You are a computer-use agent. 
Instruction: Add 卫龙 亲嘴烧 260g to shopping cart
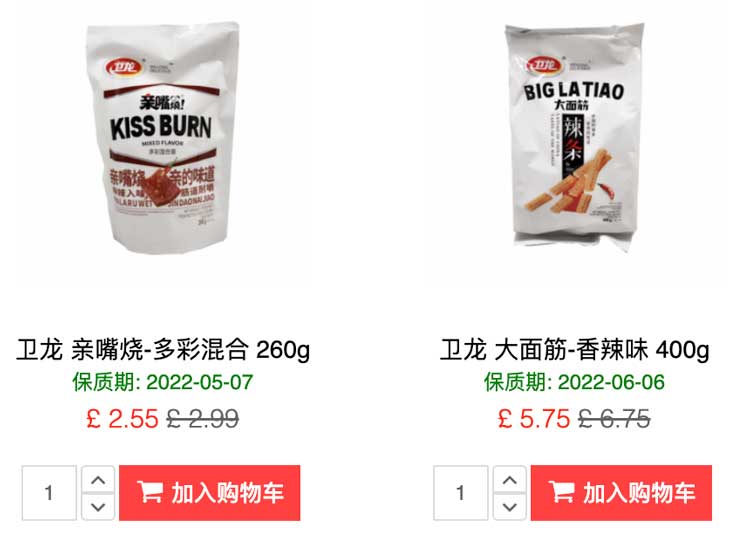210,493
